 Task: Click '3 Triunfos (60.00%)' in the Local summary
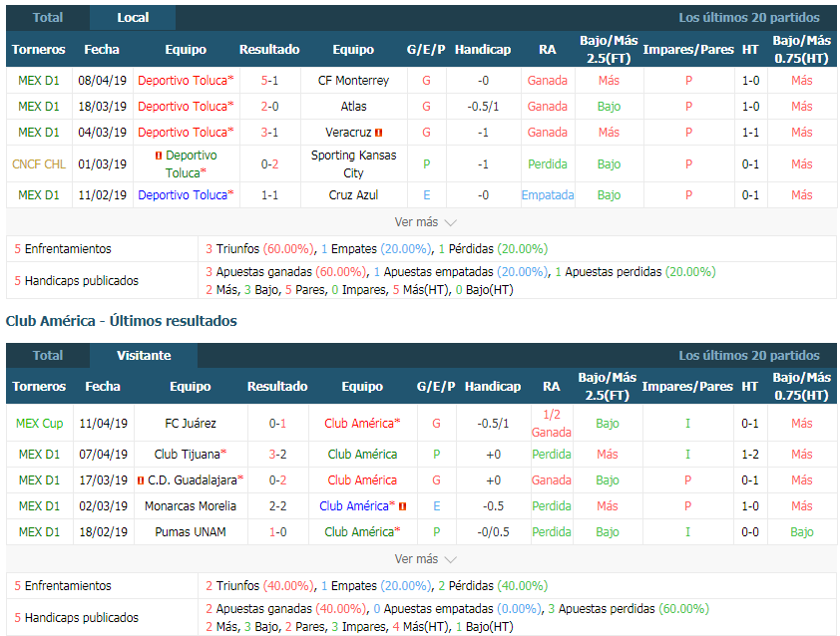coord(260,249)
